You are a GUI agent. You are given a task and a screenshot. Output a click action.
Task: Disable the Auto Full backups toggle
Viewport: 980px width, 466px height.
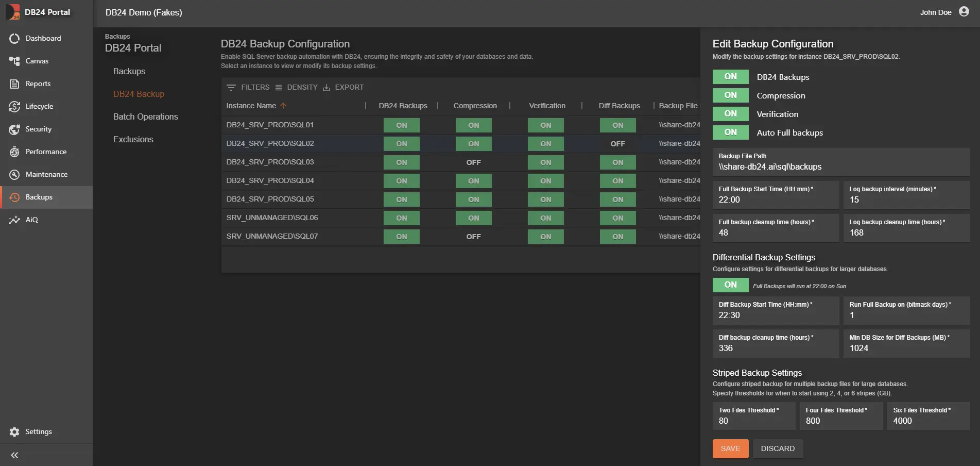click(730, 132)
